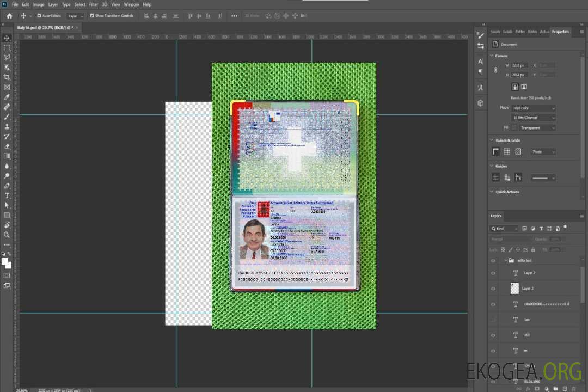The width and height of the screenshot is (588, 392).
Task: Collapse the edita text layer group
Action: [x=506, y=260]
